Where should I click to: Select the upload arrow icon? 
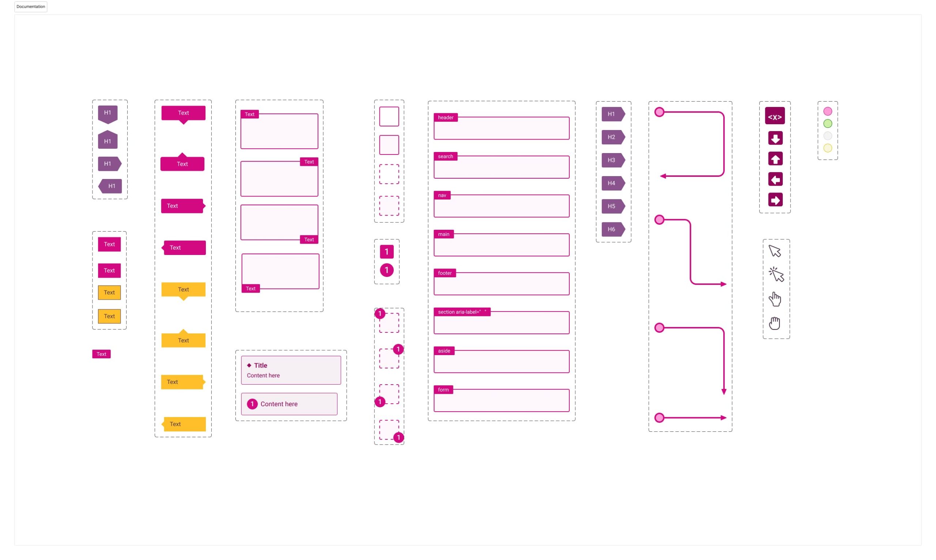[774, 159]
